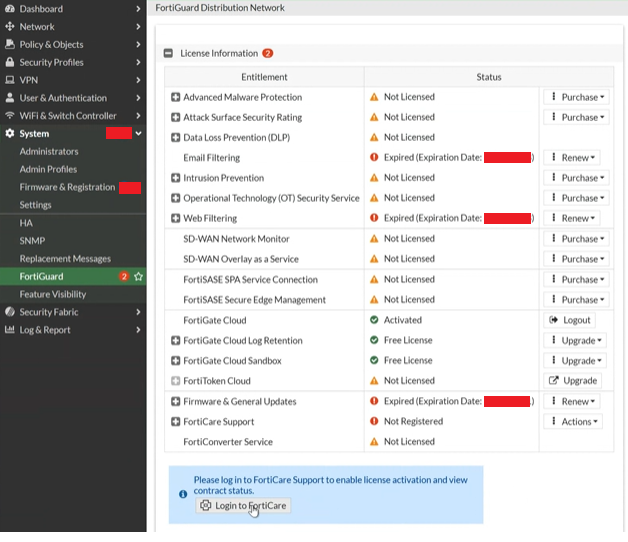
Task: Click the Policy & Objects icon
Action: coord(10,45)
